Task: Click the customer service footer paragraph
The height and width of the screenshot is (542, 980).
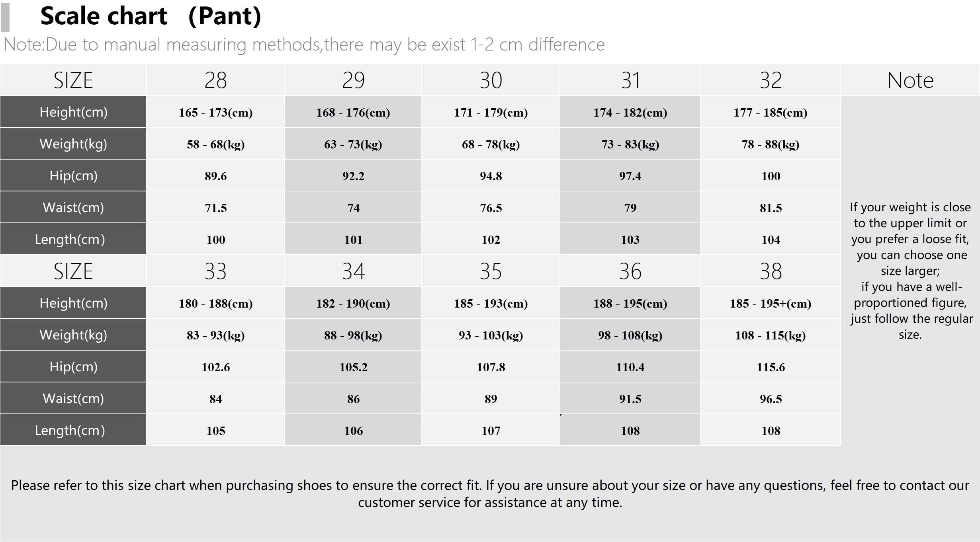Action: 490,494
